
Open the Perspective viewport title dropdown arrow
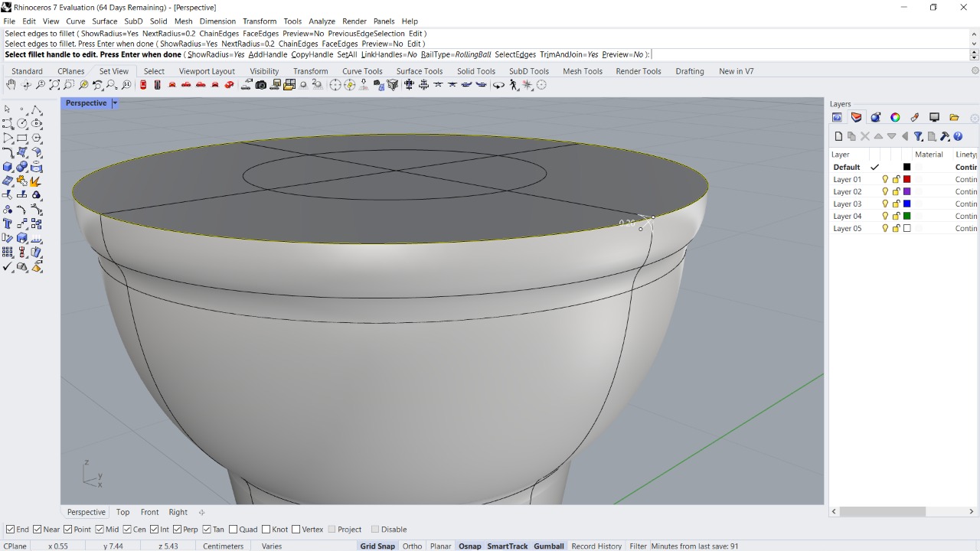(115, 103)
